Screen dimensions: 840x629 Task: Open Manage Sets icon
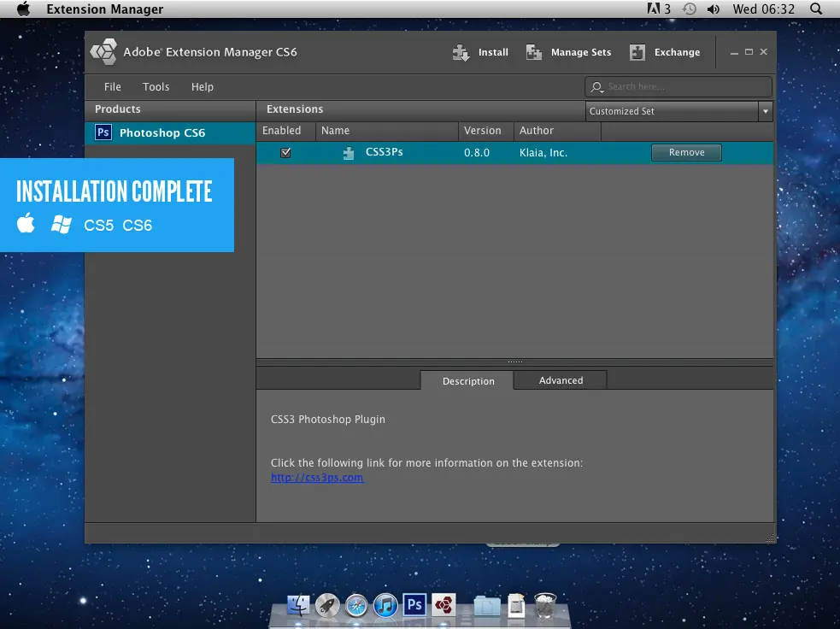coord(533,52)
